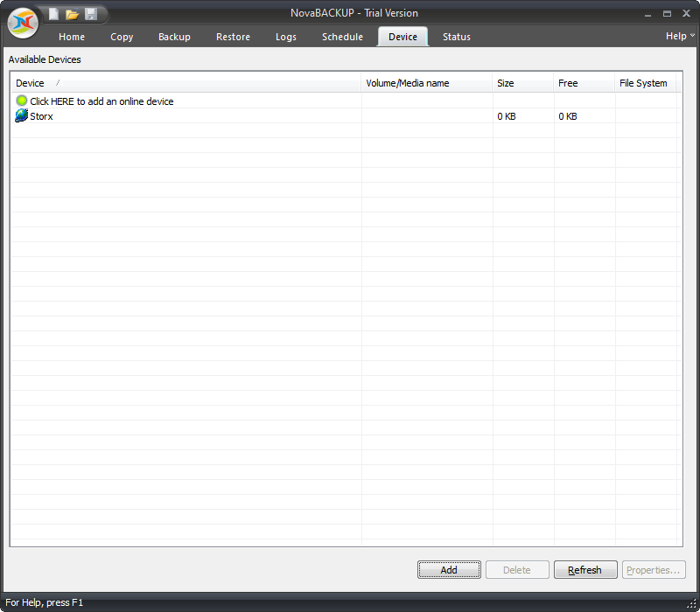Sort by the Size column header
Screen dimensions: 700x612
[522, 83]
